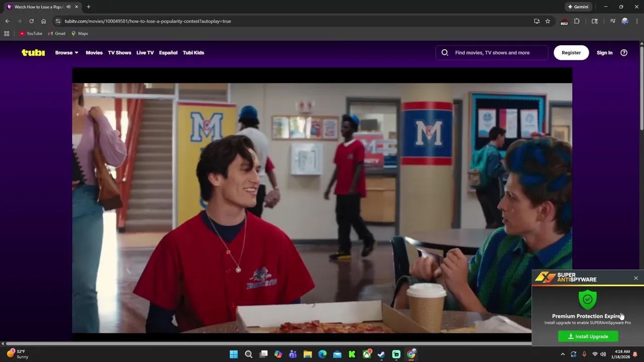Open volume control in system tray
Screen dimensions: 644x362
(x=603, y=354)
